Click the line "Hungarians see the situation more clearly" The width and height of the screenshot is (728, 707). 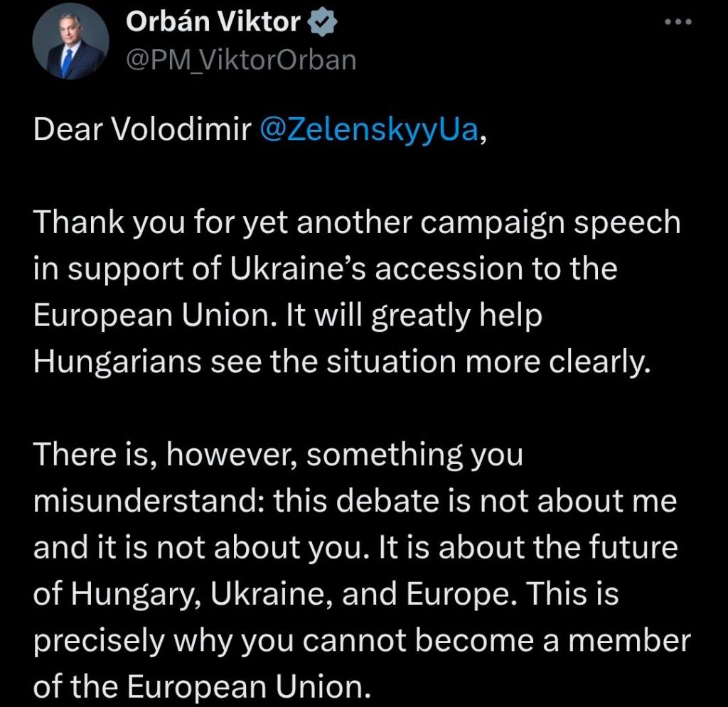(x=342, y=362)
